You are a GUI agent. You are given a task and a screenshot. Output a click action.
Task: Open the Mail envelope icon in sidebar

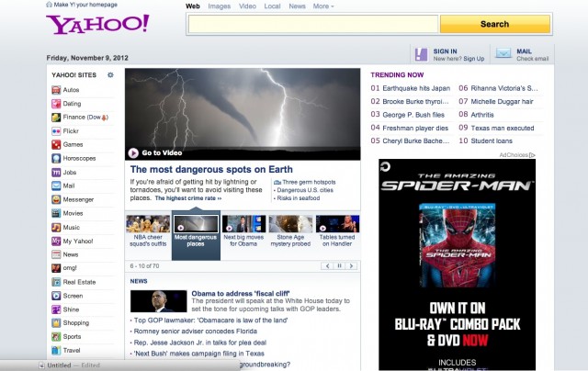[x=56, y=185]
